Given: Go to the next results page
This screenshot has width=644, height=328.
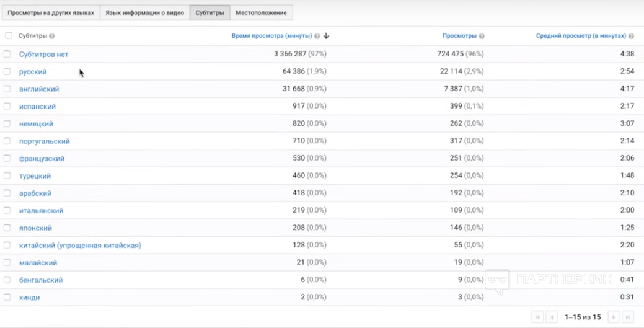Looking at the screenshot, I should (614, 317).
